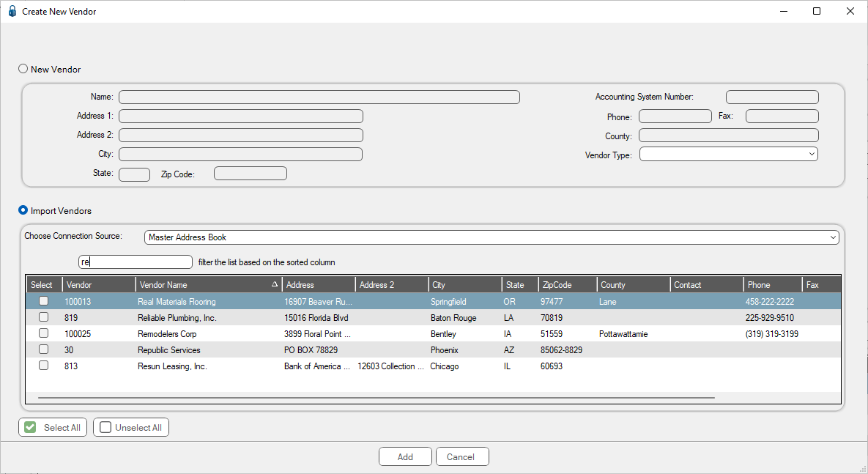Click the phone number '225-929-9510'
Screen dimensions: 868x474
tap(769, 318)
